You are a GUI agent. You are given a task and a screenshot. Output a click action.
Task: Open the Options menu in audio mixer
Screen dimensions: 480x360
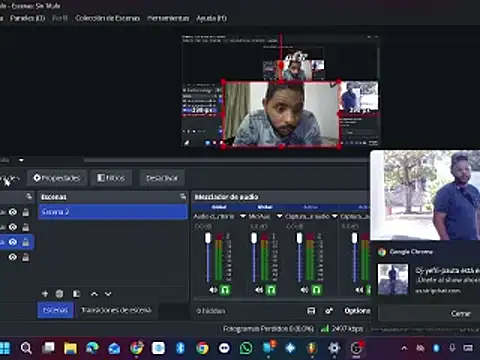357,311
